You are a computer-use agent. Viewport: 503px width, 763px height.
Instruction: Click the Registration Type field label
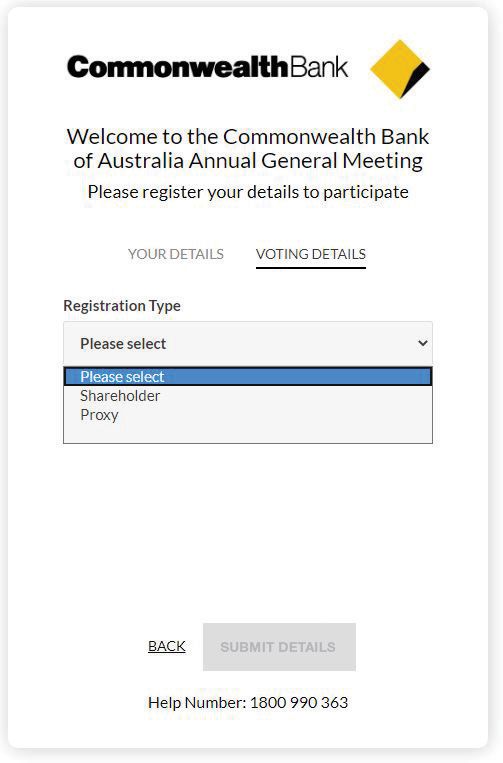point(122,306)
